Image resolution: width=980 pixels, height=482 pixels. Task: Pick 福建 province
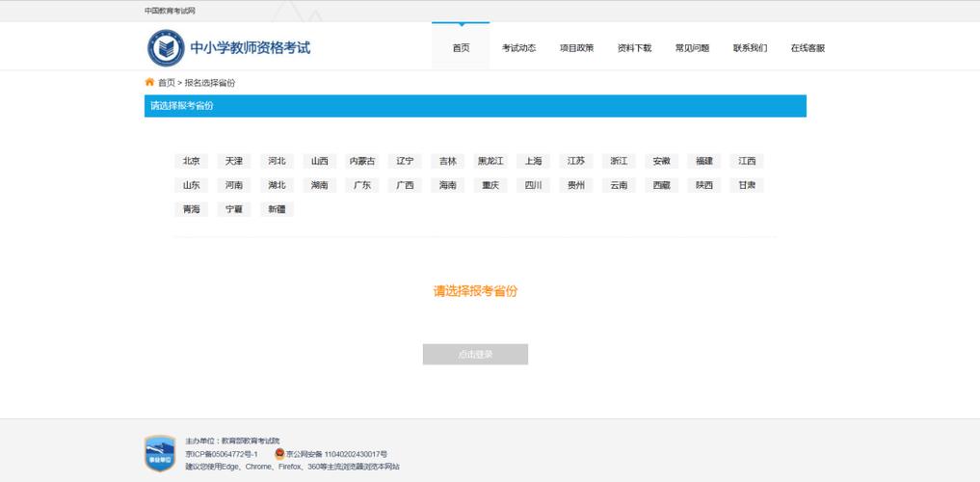click(x=704, y=161)
